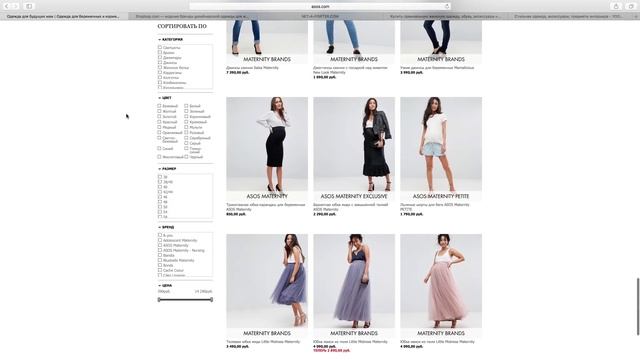Collapse the КАТЕГОРИЯ filter section
This screenshot has height=360, width=640.
171,40
